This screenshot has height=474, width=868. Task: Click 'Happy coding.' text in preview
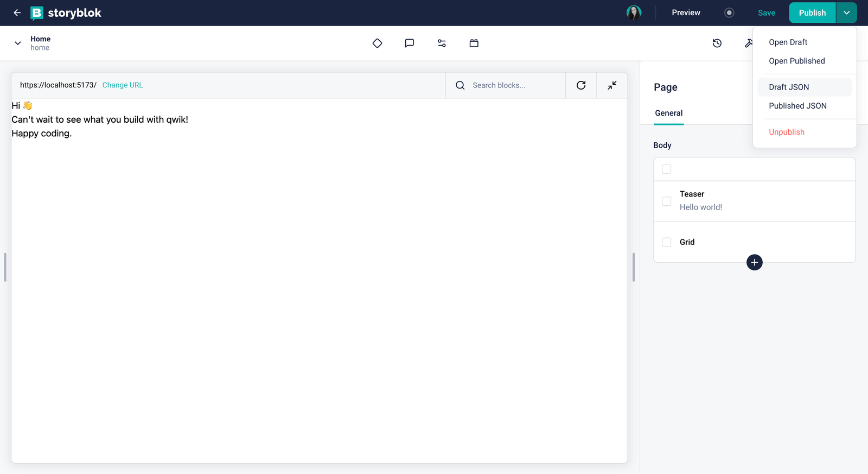(x=42, y=134)
